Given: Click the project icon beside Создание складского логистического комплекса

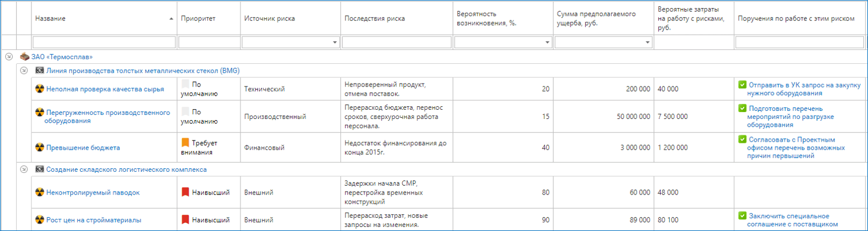Looking at the screenshot, I should coord(40,169).
